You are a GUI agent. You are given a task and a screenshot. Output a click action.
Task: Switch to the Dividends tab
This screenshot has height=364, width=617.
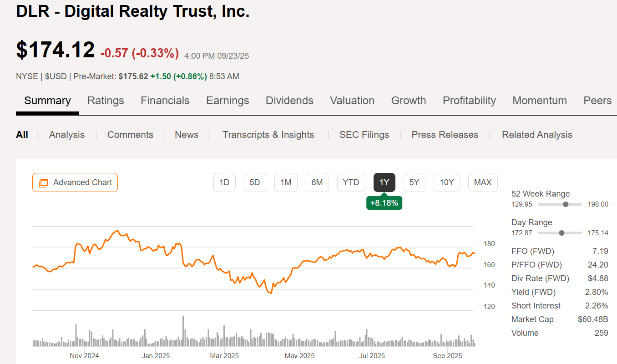click(289, 101)
